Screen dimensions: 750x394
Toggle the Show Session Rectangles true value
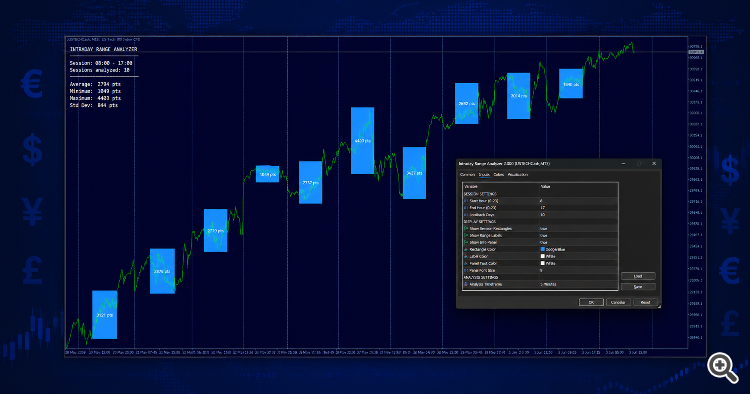[x=543, y=229]
